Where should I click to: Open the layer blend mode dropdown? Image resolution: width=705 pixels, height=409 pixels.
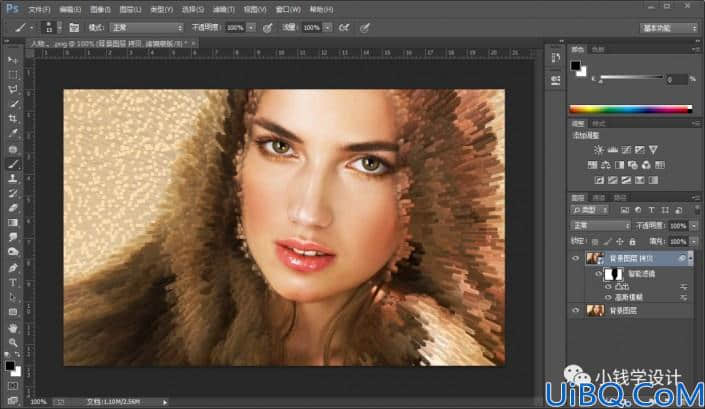(x=600, y=225)
